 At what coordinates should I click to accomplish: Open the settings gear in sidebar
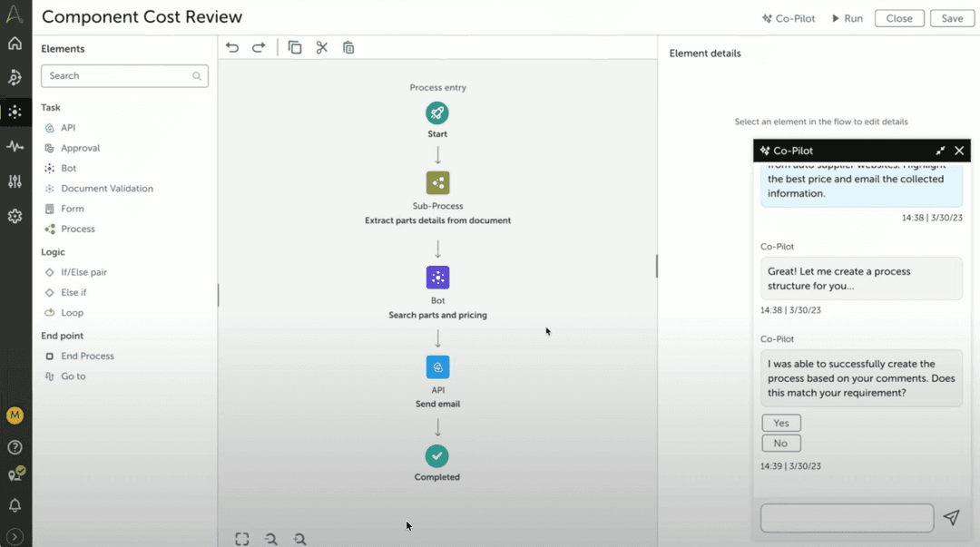tap(15, 216)
